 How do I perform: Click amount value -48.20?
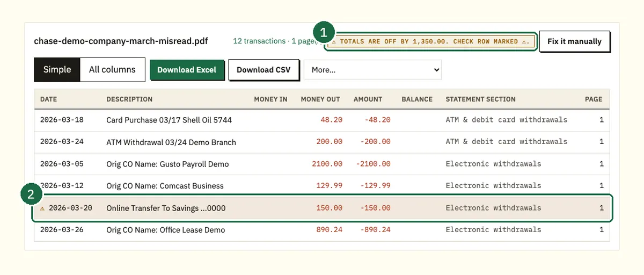[377, 120]
